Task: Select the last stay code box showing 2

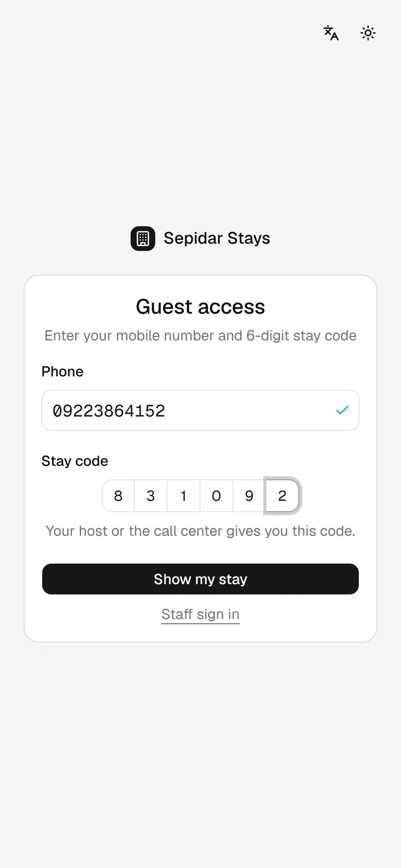Action: 282,496
